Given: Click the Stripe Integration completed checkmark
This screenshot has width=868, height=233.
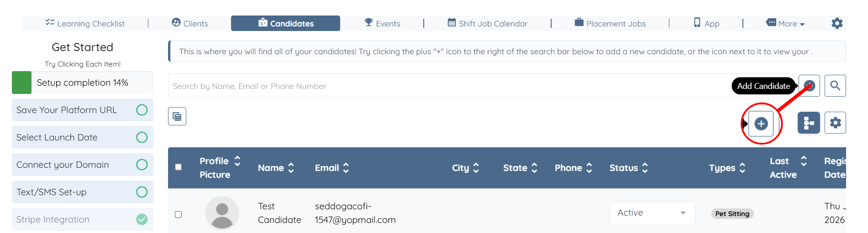Looking at the screenshot, I should [x=142, y=219].
